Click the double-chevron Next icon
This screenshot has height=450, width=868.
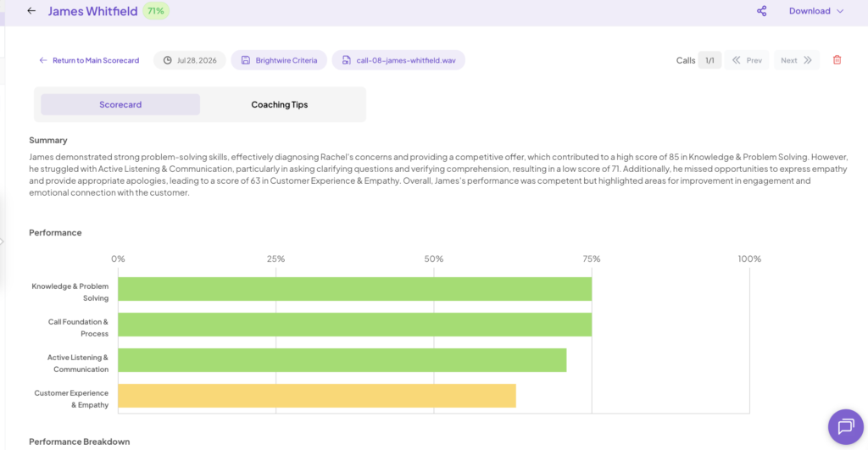(x=808, y=60)
